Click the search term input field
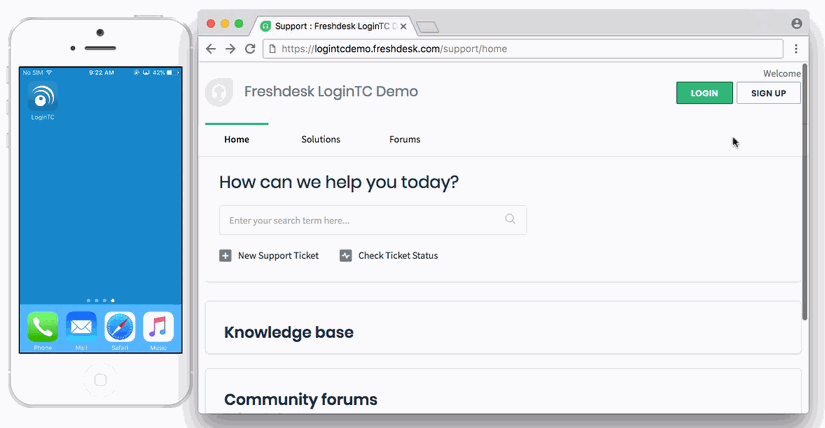This screenshot has height=428, width=825. tap(373, 220)
